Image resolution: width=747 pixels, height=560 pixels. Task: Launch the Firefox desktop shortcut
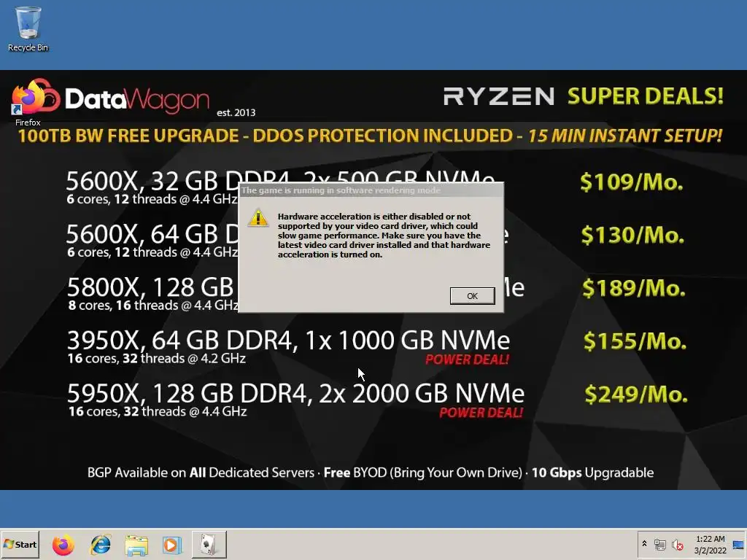[28, 102]
